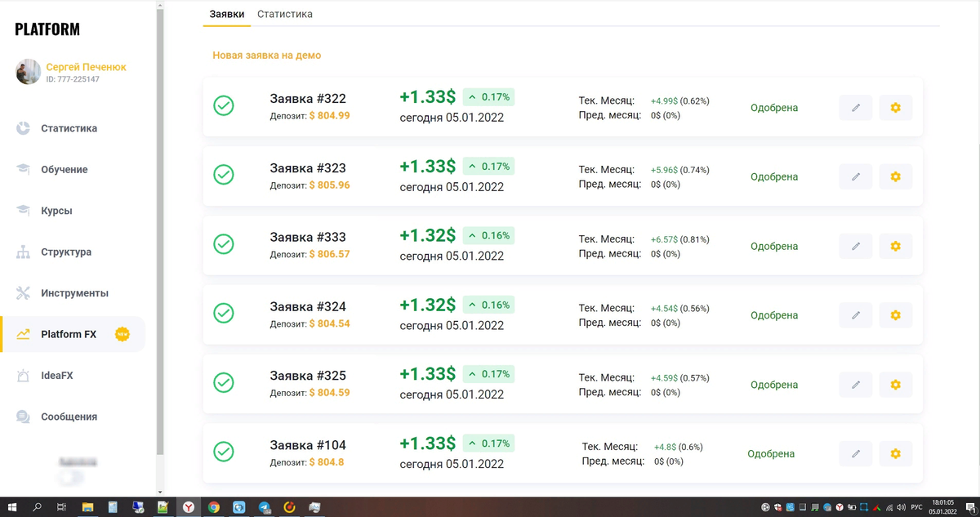Click the approved checkmark on Заявка #333
The image size is (980, 517).
pos(224,243)
